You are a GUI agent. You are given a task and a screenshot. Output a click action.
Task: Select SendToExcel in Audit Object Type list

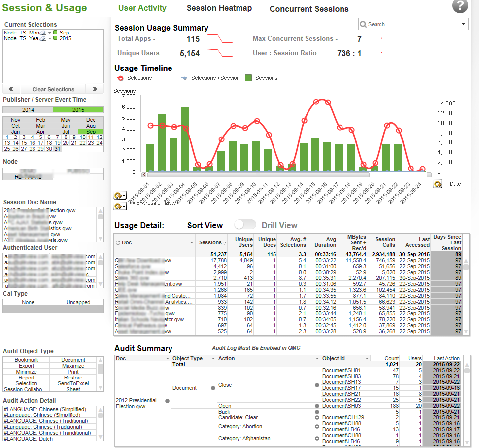pos(73,383)
